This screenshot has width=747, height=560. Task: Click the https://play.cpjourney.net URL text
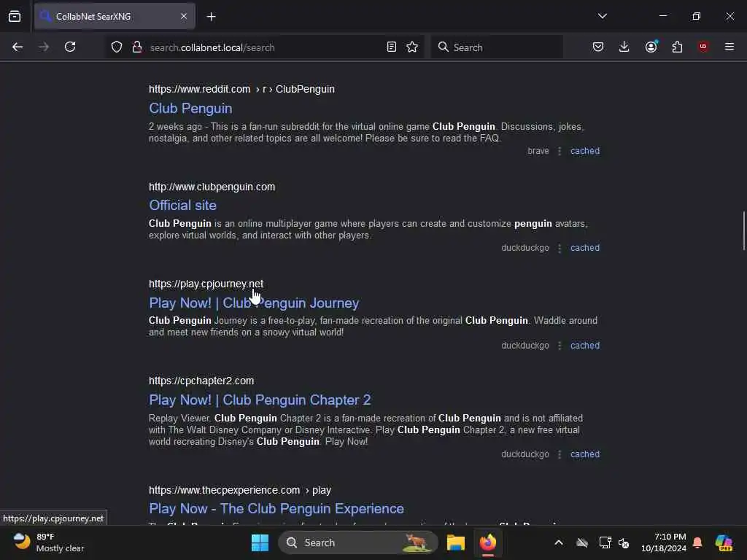coord(206,284)
